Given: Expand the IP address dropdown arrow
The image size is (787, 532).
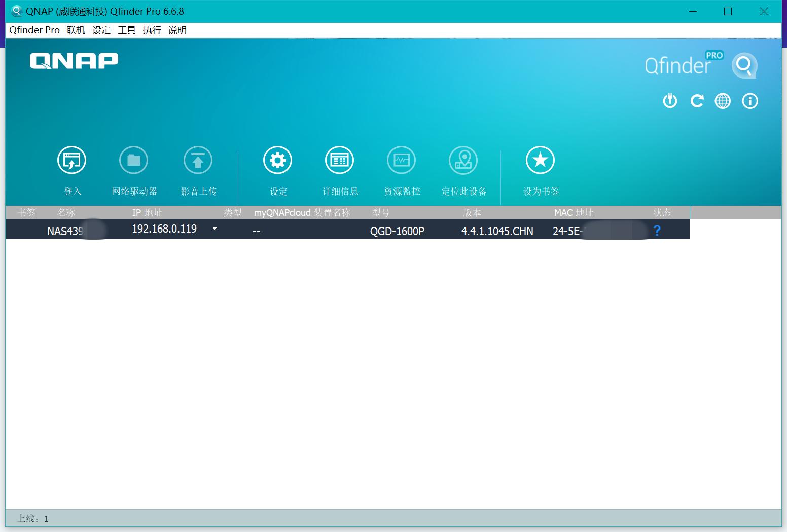Looking at the screenshot, I should (x=214, y=229).
